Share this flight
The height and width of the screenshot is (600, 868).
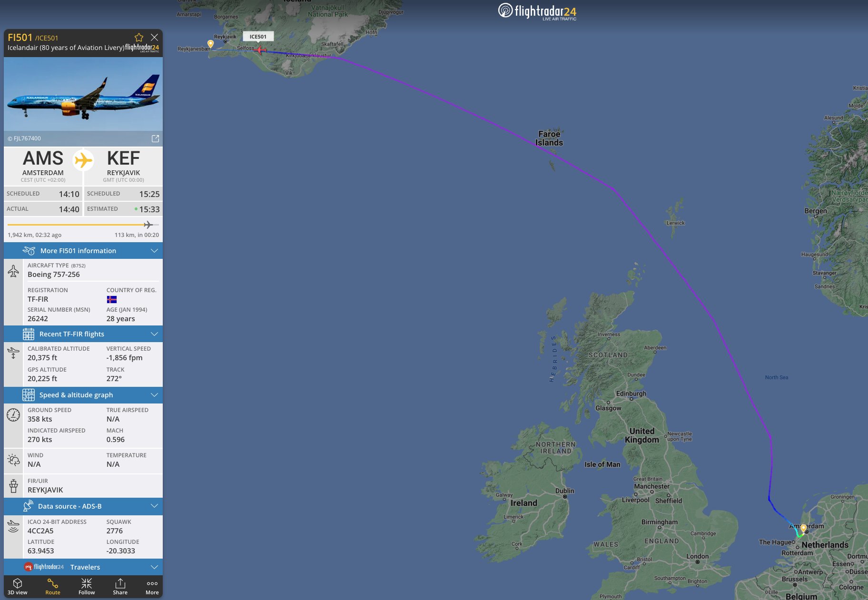tap(120, 587)
